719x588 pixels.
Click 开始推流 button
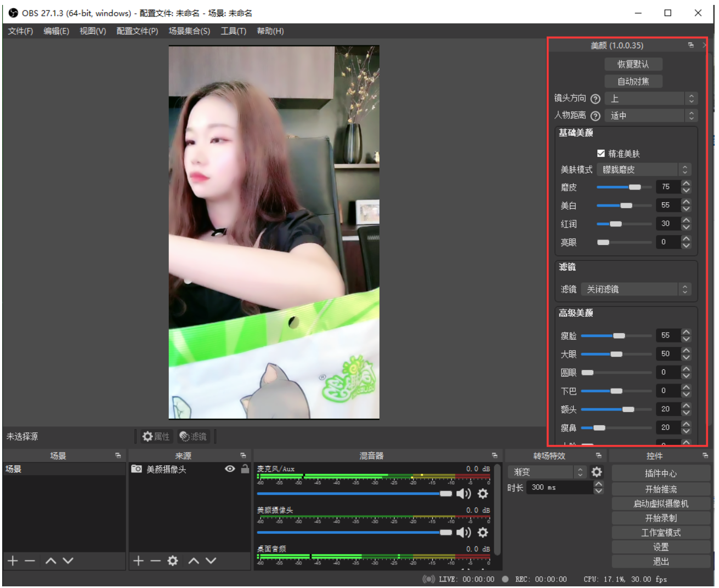coord(661,489)
